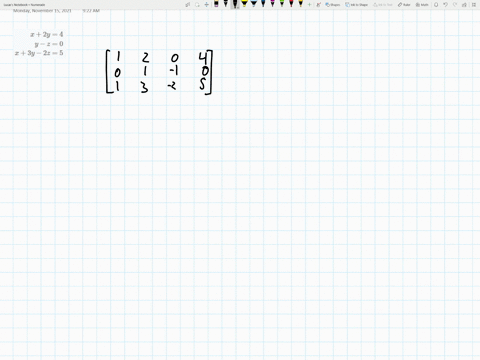
Task: Pick the yellow highlighter pen
Action: 244,4
